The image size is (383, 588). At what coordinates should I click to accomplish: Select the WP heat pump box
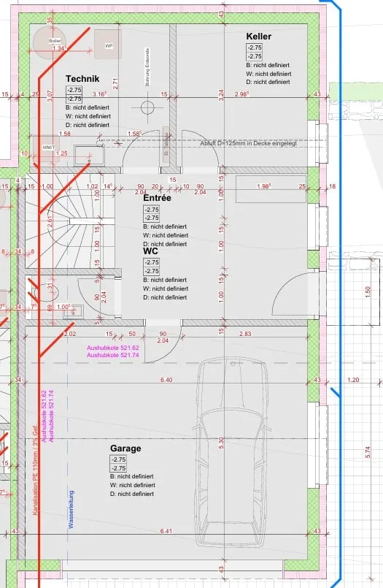pyautogui.click(x=108, y=45)
